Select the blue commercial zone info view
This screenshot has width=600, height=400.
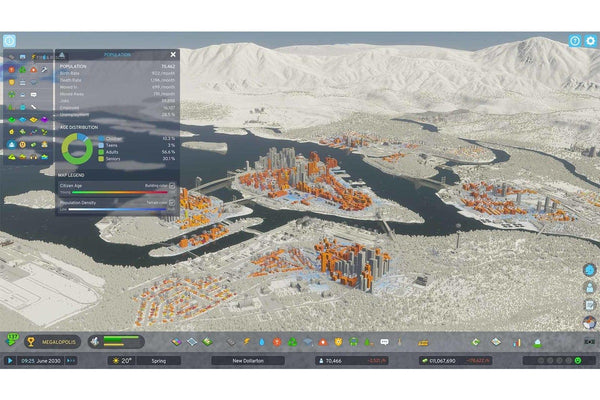pyautogui.click(x=23, y=119)
